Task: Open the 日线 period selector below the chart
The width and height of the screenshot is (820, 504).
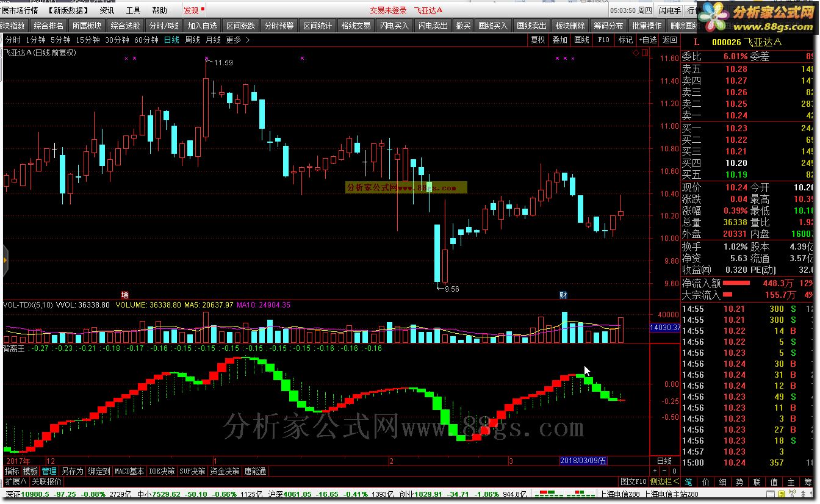Action: (x=664, y=461)
